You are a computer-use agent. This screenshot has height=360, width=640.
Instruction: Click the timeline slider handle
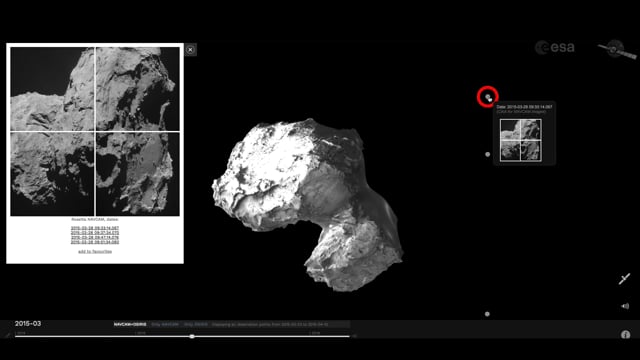[192, 336]
